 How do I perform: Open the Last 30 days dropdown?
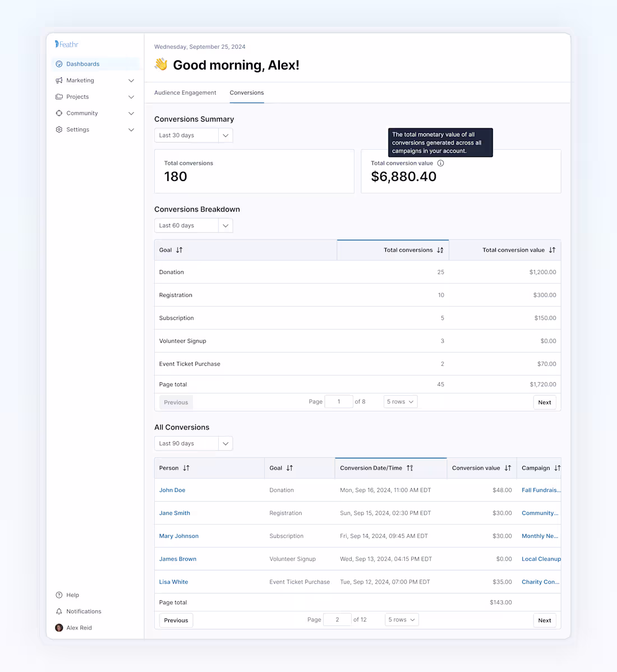pyautogui.click(x=193, y=135)
